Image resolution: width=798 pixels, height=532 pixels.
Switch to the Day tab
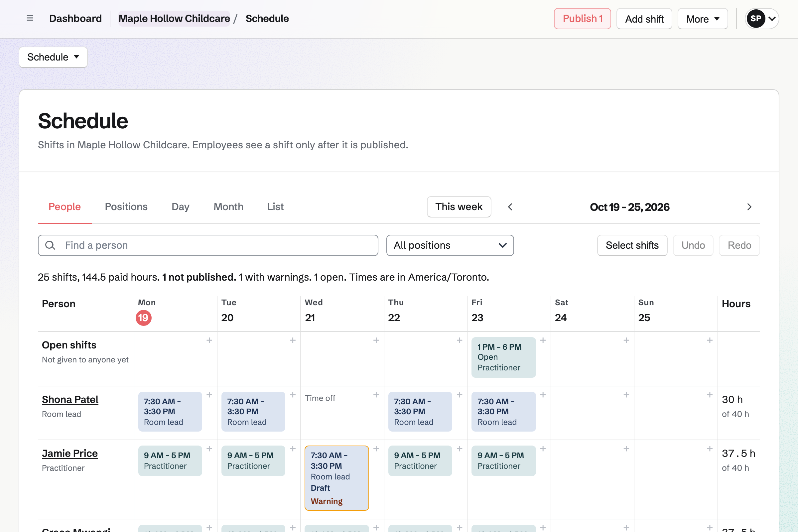coord(181,206)
